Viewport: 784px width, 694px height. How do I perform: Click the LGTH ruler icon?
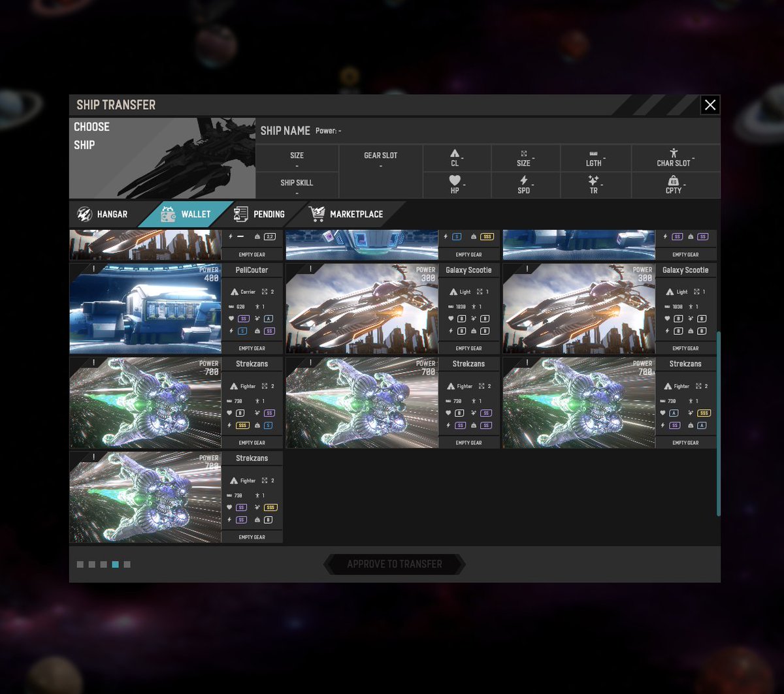pyautogui.click(x=595, y=154)
